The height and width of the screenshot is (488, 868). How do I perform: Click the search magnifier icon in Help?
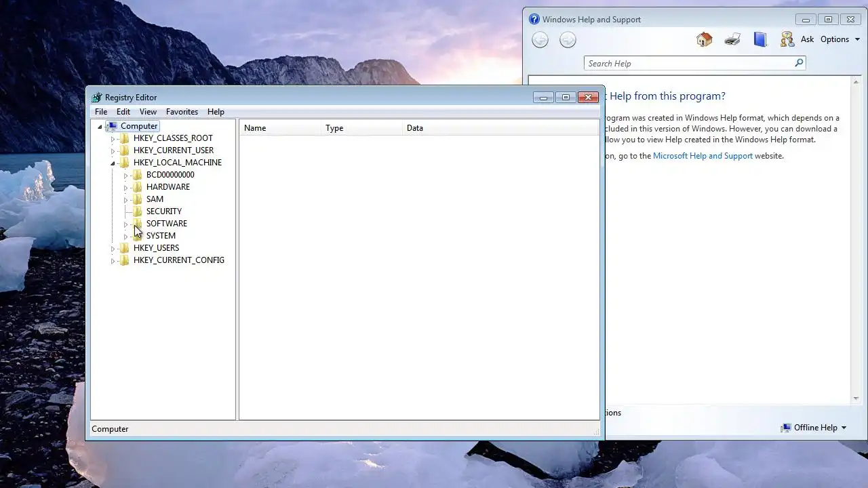799,63
